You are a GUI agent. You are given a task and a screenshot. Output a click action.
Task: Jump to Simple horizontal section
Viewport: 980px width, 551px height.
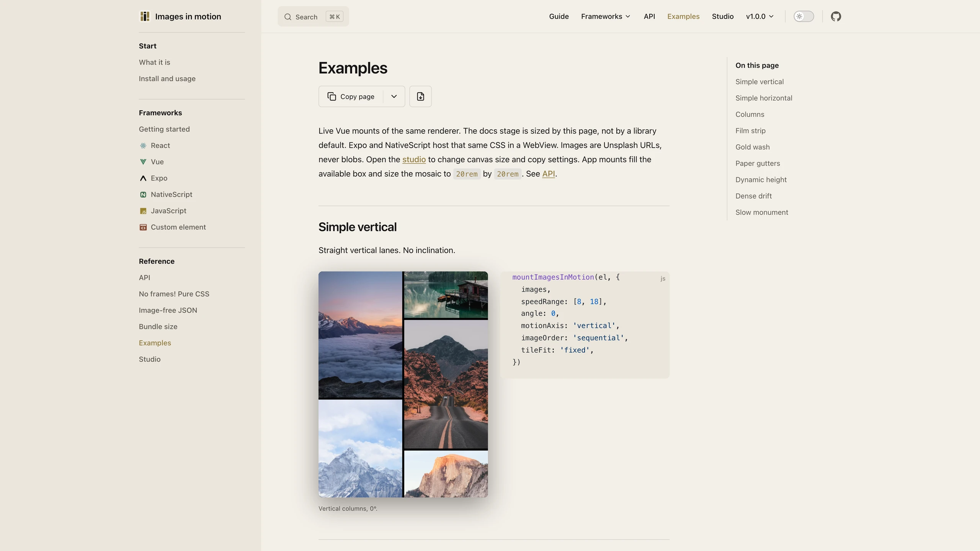[x=764, y=98]
